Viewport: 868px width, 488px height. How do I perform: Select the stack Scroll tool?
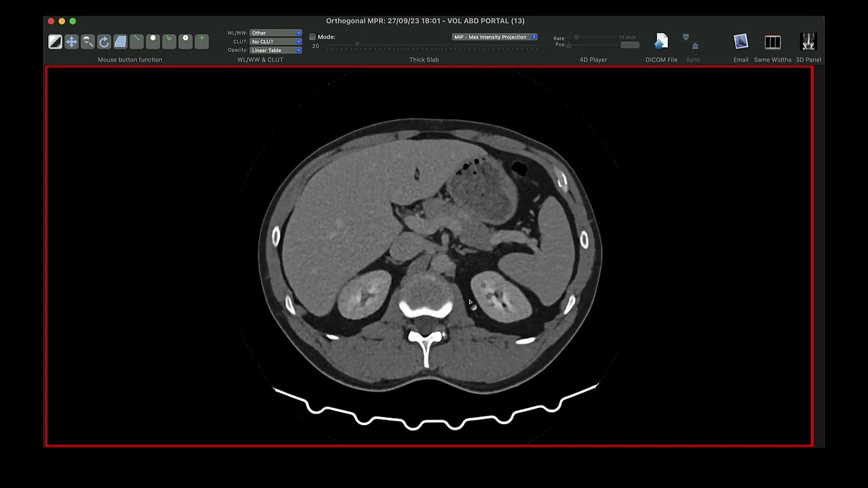pyautogui.click(x=120, y=41)
